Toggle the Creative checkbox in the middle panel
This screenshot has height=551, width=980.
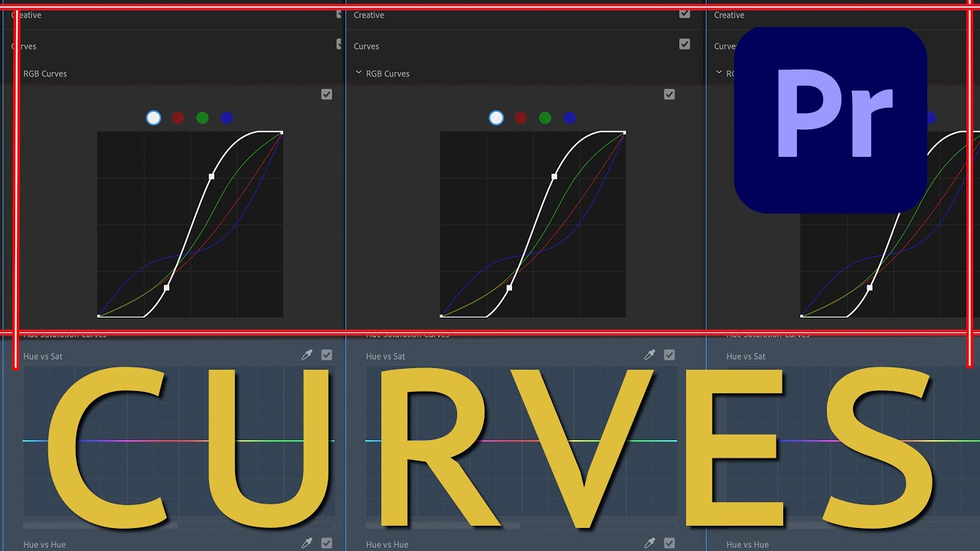[684, 14]
